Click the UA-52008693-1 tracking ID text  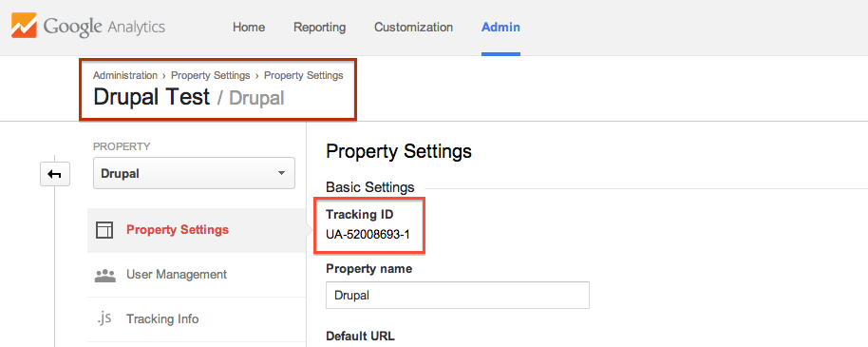pyautogui.click(x=368, y=235)
